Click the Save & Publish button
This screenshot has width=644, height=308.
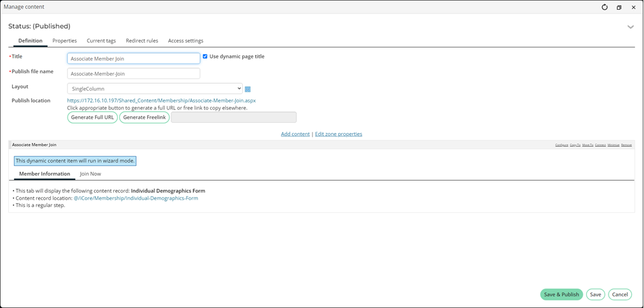tap(562, 294)
